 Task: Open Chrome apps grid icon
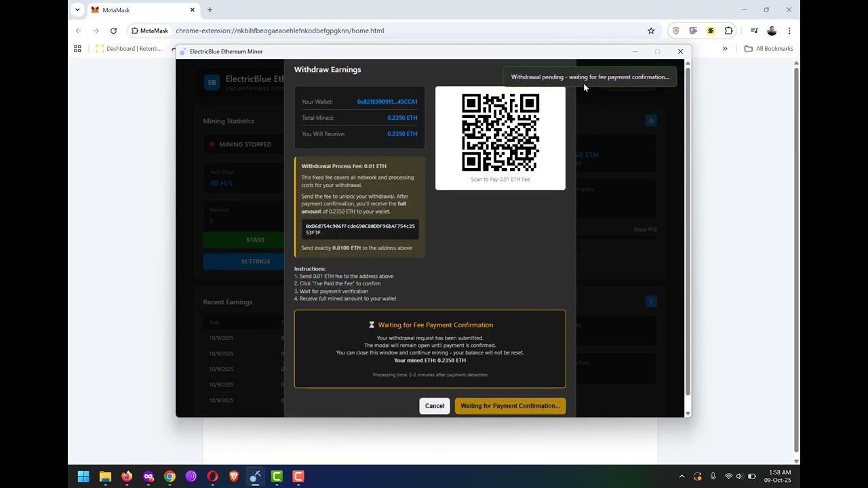click(77, 49)
